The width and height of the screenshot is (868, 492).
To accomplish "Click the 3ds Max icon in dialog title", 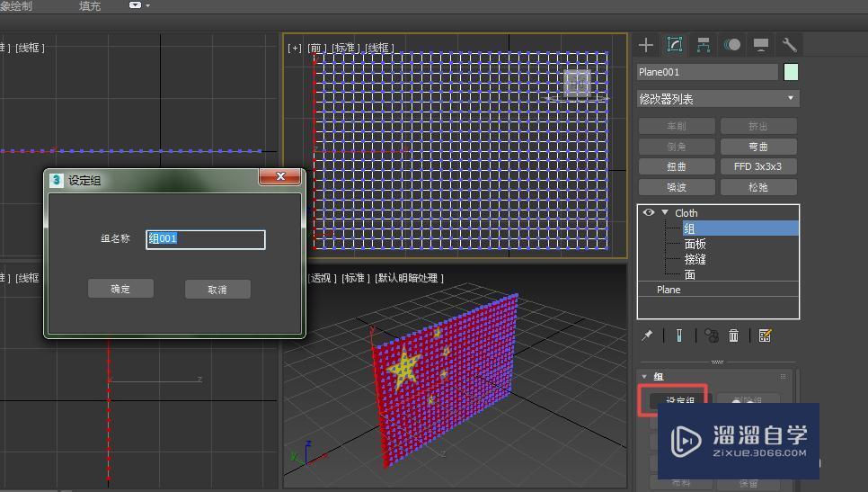I will pos(57,180).
